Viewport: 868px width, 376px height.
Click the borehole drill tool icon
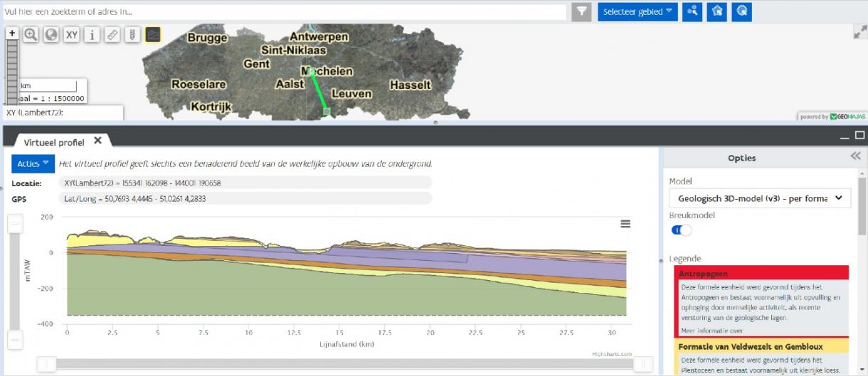point(132,35)
